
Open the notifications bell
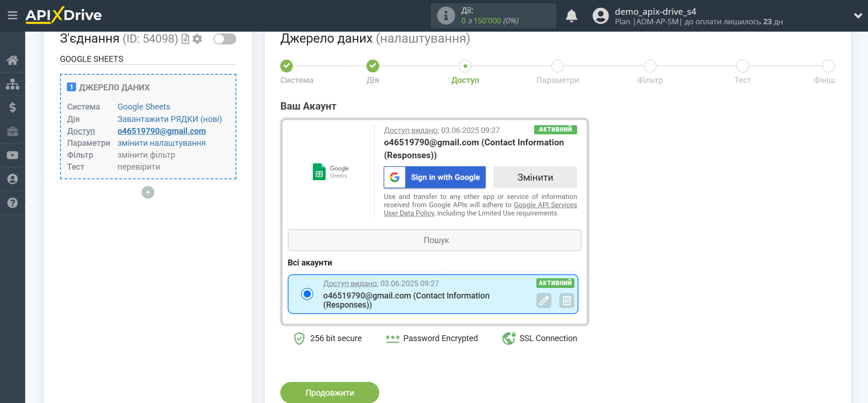(571, 16)
